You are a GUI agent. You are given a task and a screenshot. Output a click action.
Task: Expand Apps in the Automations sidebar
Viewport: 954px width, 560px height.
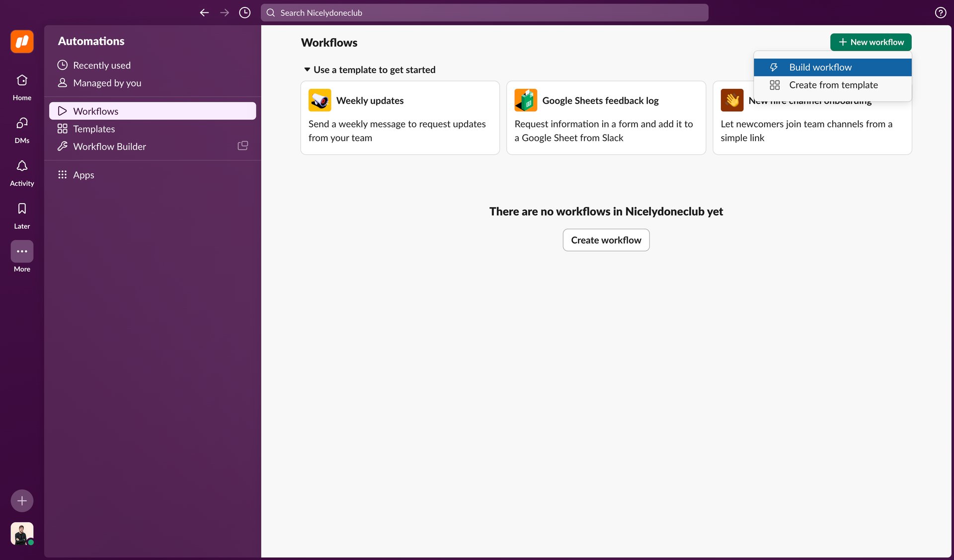pyautogui.click(x=83, y=175)
